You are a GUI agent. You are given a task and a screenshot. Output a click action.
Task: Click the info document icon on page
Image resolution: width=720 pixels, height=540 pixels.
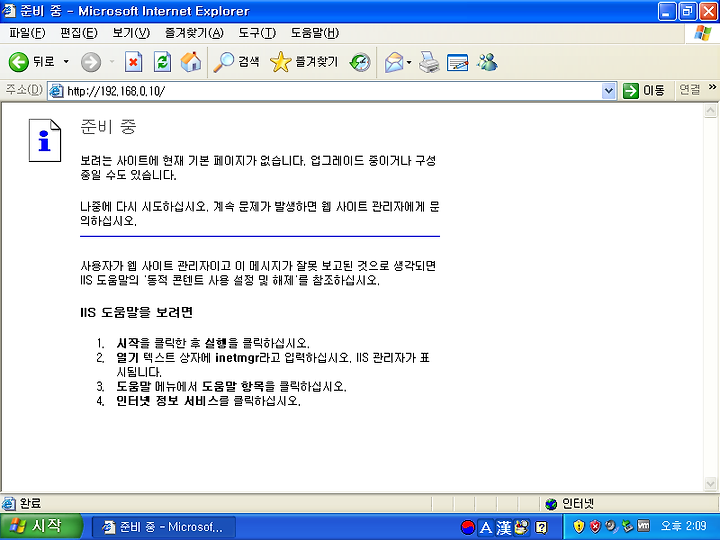coord(45,140)
